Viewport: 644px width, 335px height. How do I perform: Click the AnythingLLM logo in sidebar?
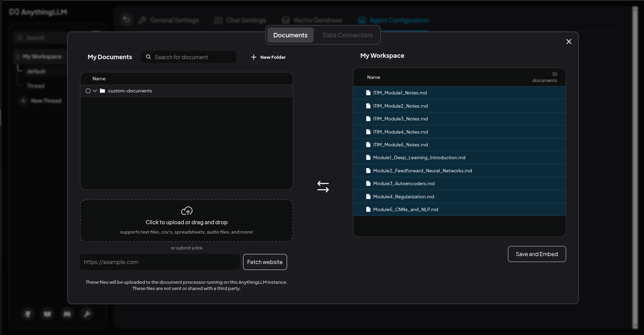38,12
